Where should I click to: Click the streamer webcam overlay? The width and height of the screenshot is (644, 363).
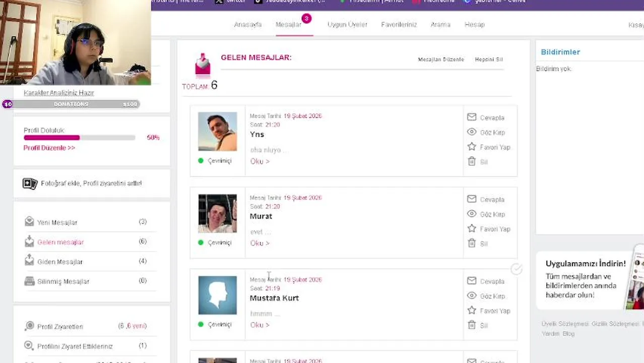coord(76,42)
